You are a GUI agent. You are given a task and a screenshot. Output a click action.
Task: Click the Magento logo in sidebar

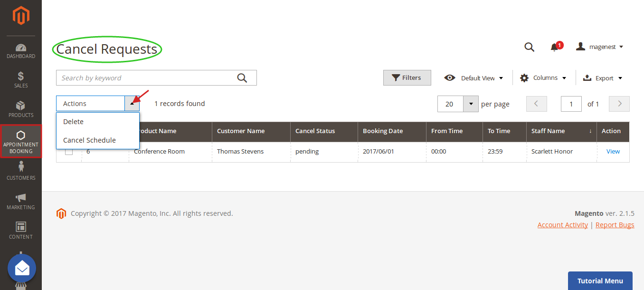(x=21, y=16)
